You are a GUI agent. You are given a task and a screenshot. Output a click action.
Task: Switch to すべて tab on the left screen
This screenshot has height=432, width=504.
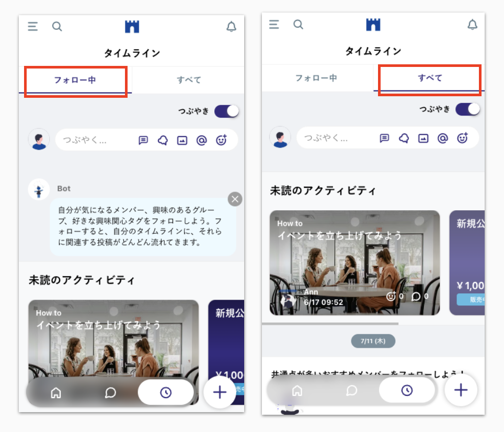pos(188,80)
